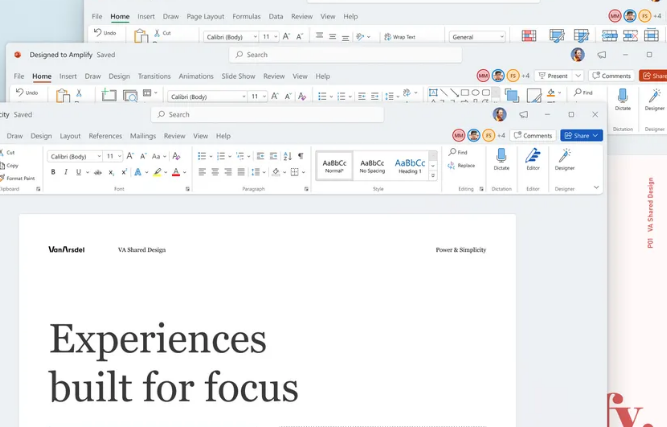The image size is (667, 427).
Task: Apply red font color in Word
Action: pos(176,172)
